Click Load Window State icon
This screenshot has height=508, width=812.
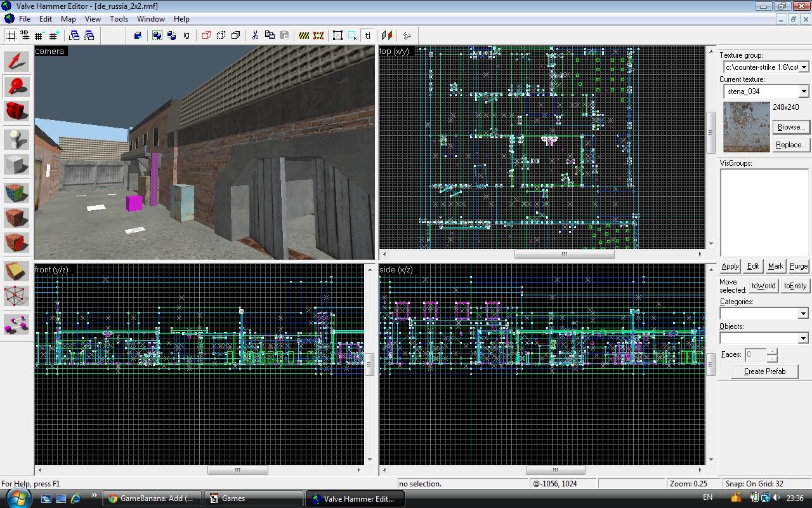point(74,36)
